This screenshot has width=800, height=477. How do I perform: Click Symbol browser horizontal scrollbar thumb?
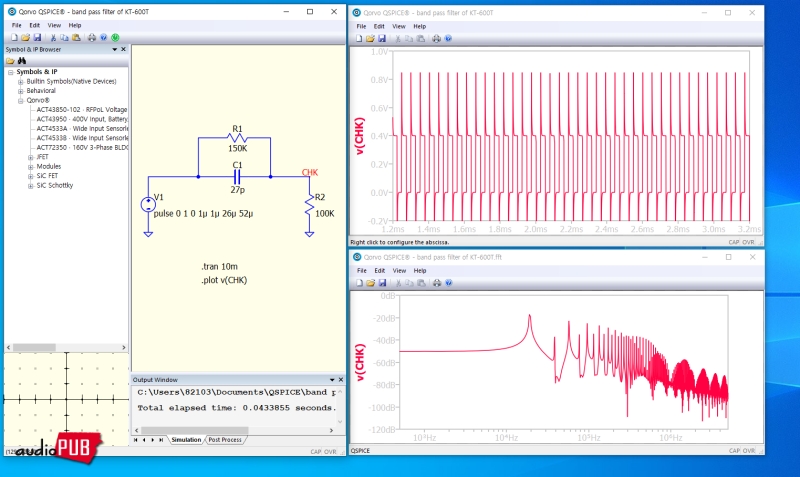tap(34, 347)
